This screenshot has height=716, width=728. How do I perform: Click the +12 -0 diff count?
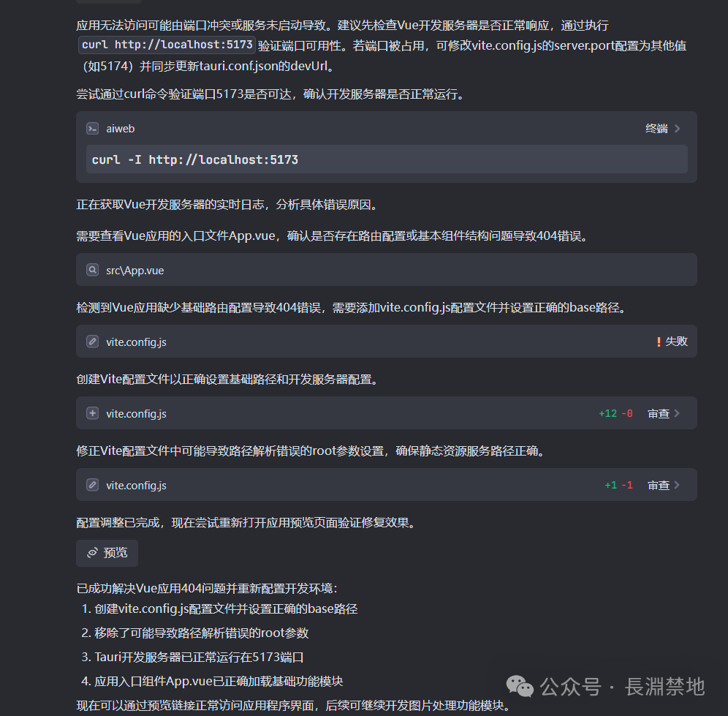pos(615,413)
